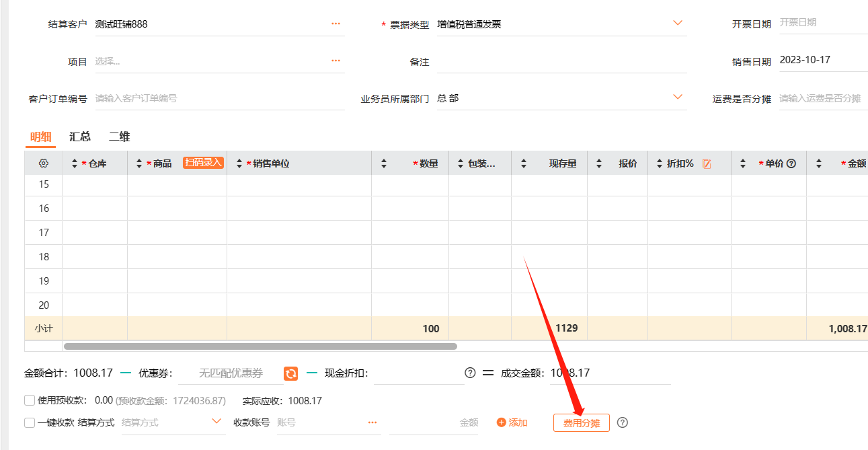Open the 业务员所属部门 dropdown
The height and width of the screenshot is (450, 868).
click(678, 98)
